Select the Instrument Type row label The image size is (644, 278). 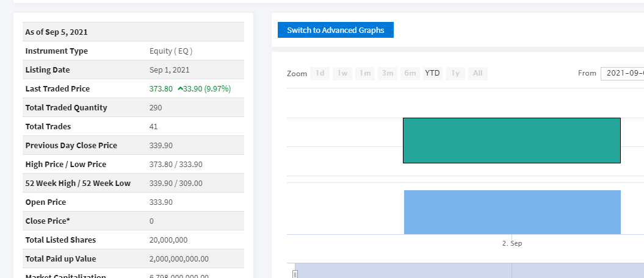tap(57, 51)
